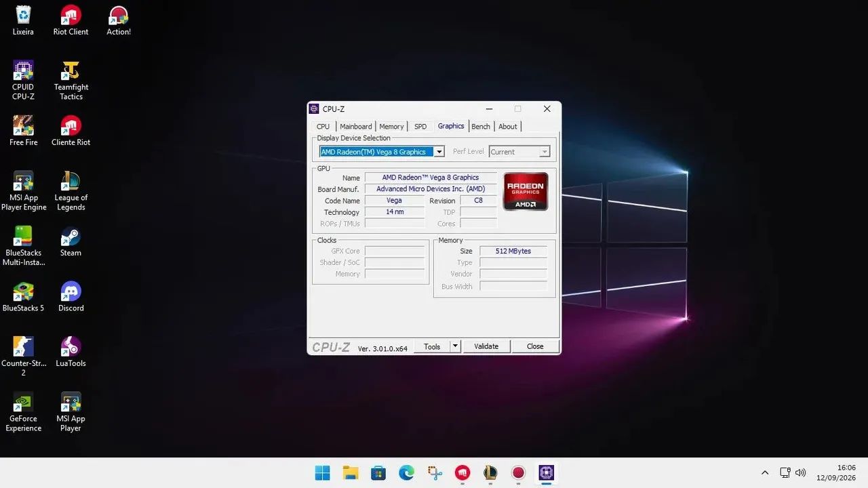
Task: Show hidden system tray icons chevron
Action: [765, 472]
